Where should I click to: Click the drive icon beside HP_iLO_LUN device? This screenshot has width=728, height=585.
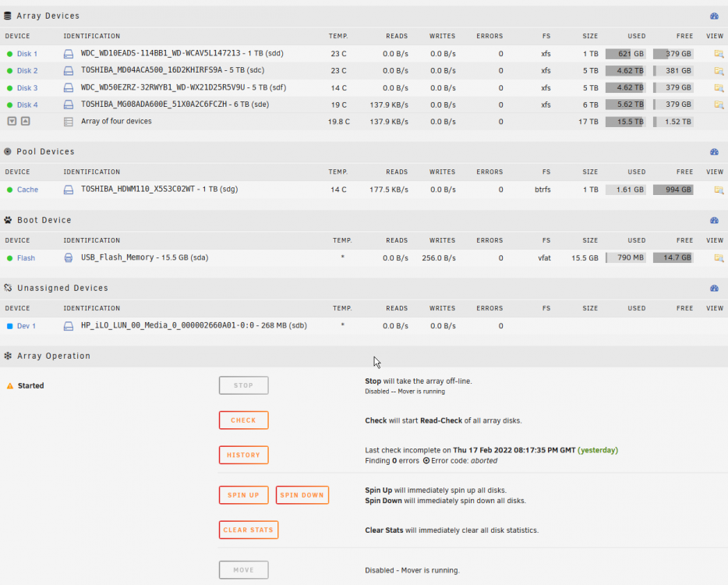[69, 326]
